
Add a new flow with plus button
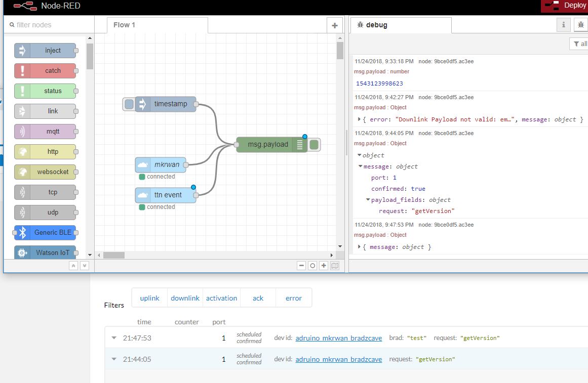[334, 25]
